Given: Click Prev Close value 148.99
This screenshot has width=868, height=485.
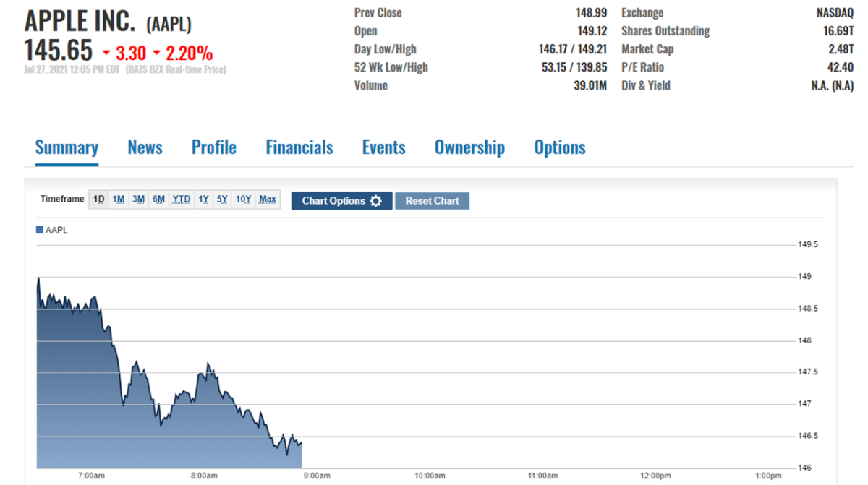Looking at the screenshot, I should (590, 13).
